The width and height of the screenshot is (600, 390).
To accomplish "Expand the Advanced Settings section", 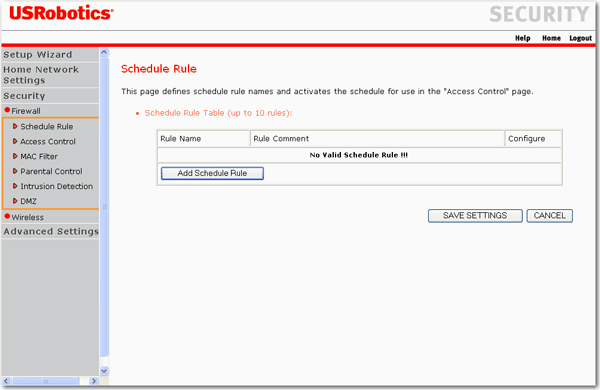I will (x=50, y=232).
